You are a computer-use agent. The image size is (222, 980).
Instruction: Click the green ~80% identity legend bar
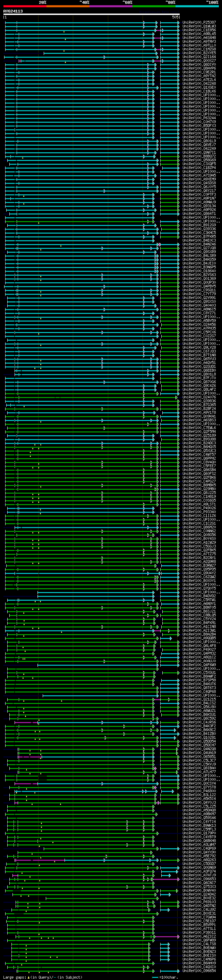tap(154, 6)
